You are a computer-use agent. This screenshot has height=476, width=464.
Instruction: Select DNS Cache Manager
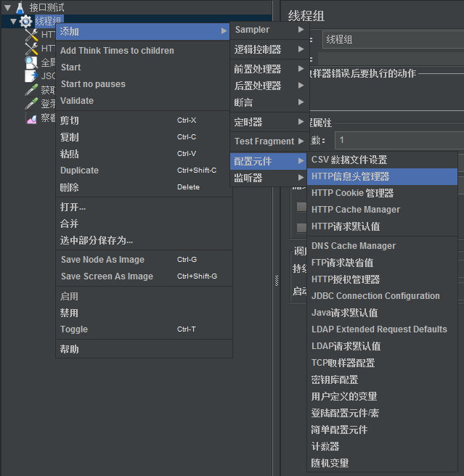[x=382, y=246]
